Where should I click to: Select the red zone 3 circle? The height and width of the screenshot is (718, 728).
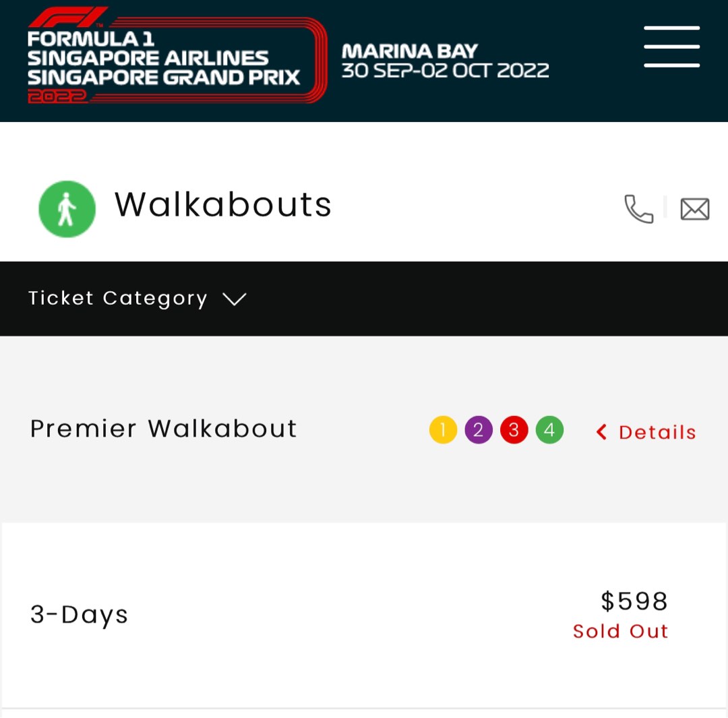click(514, 429)
